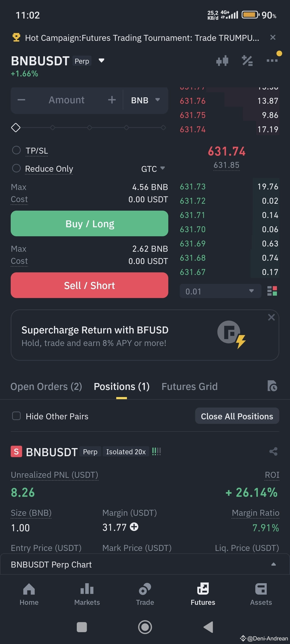Enable the TP/SL option
This screenshot has height=644, width=290.
16,150
